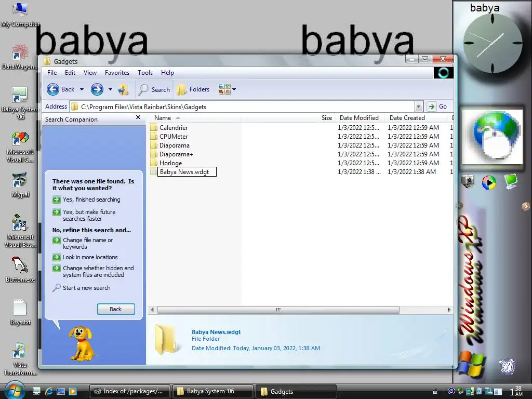Open the Views dropdown arrow

pyautogui.click(x=234, y=89)
